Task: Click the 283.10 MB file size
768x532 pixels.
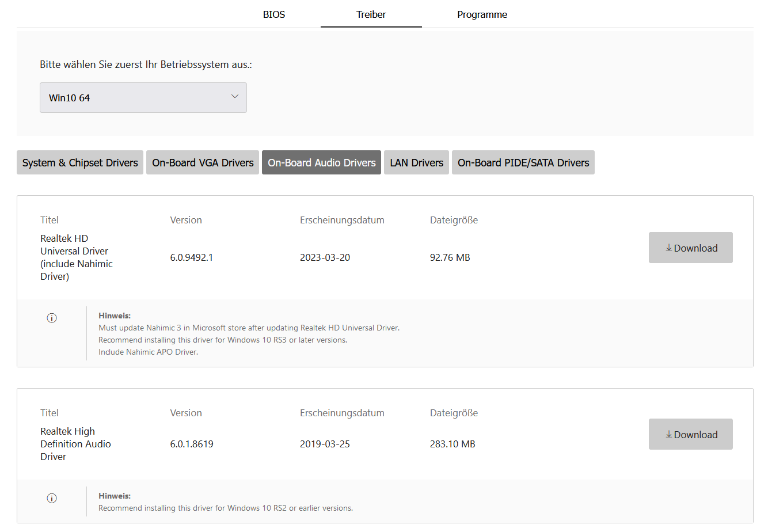Action: [x=453, y=444]
